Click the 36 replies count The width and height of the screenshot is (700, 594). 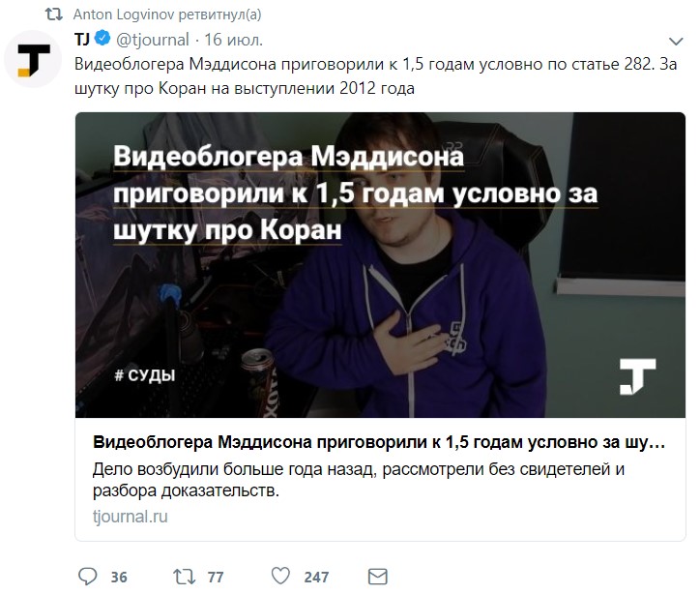119,577
